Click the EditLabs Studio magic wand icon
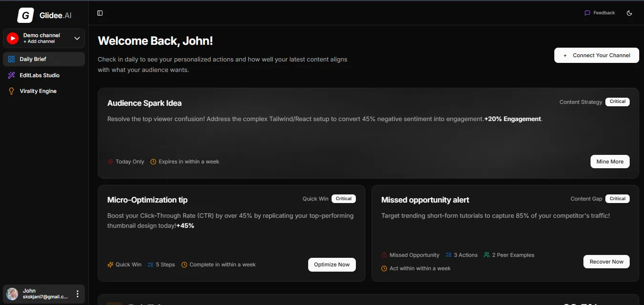The image size is (644, 305). (x=11, y=75)
